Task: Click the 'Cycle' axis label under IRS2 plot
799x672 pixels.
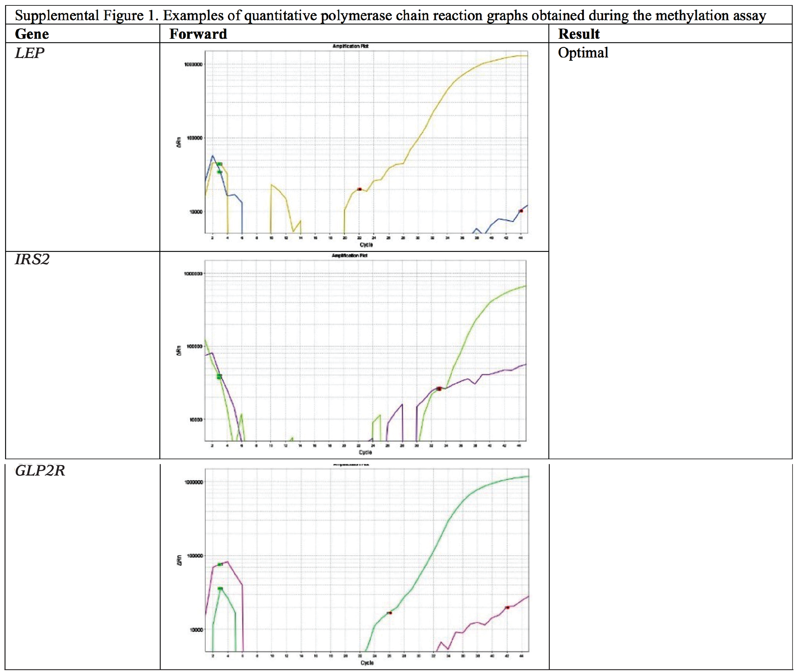Action: click(365, 452)
